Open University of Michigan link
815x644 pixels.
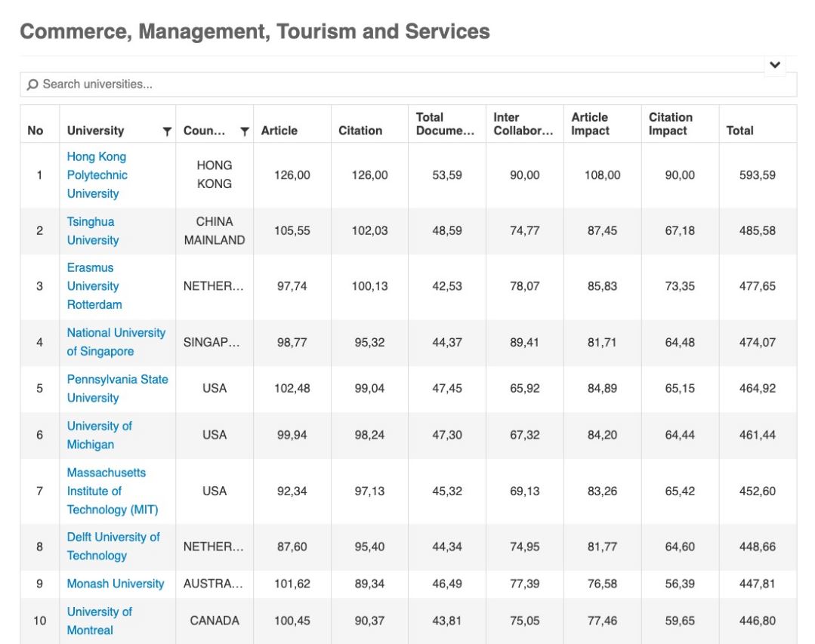click(x=100, y=435)
